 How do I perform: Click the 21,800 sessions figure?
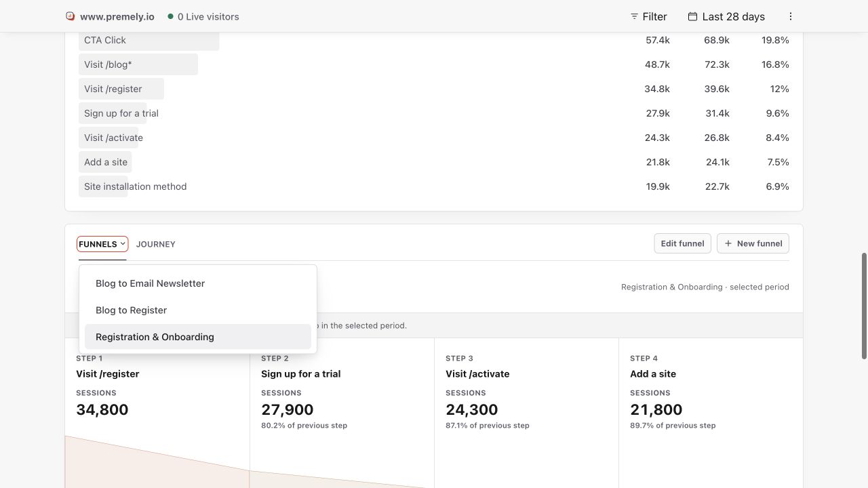656,409
